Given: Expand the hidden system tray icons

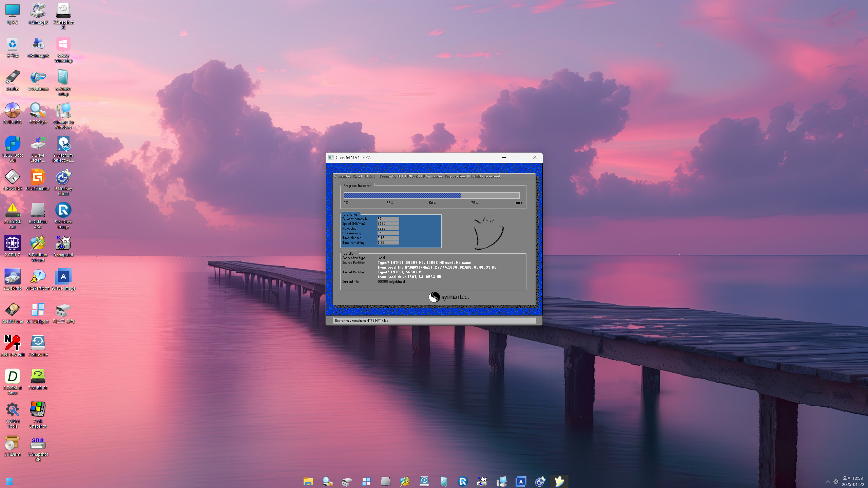Looking at the screenshot, I should point(828,481).
